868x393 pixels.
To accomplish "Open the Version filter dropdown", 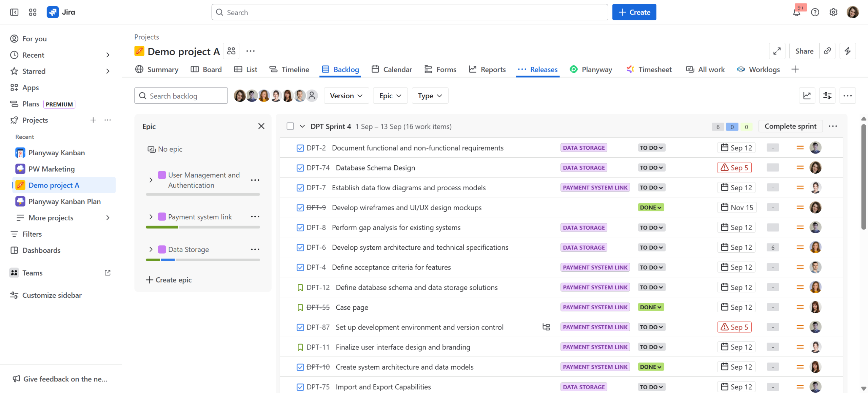I will click(x=346, y=96).
